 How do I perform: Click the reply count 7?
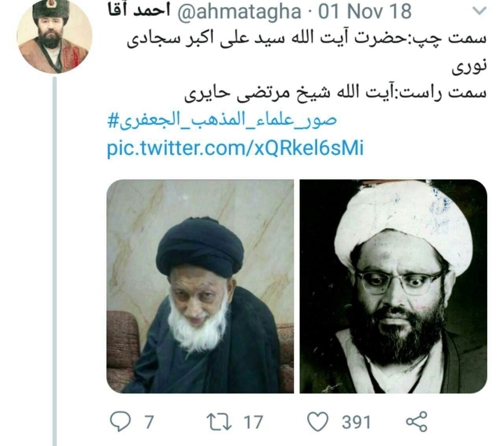click(x=149, y=422)
